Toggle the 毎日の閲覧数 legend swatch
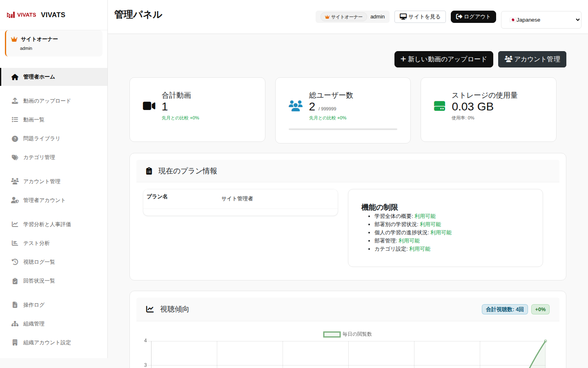 332,334
